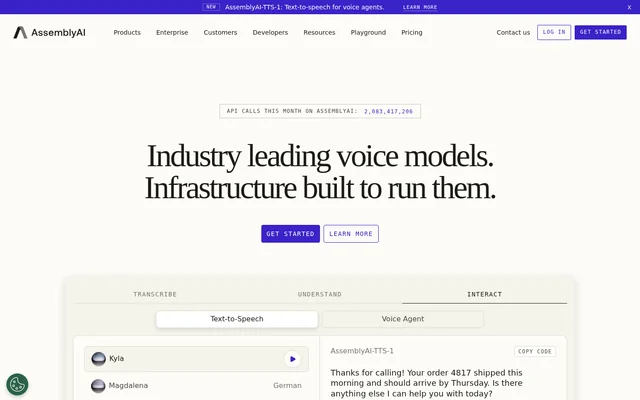The image size is (640, 400).
Task: Open the Customers menu
Action: click(x=220, y=32)
